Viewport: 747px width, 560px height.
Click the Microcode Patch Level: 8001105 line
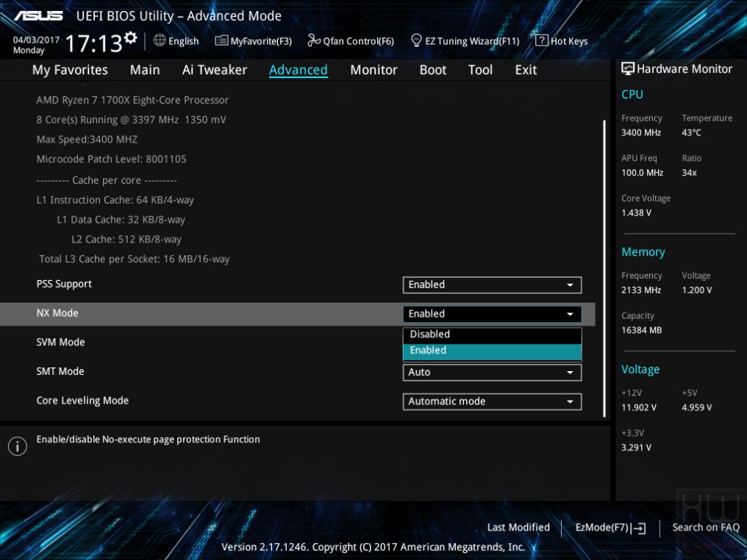[112, 159]
